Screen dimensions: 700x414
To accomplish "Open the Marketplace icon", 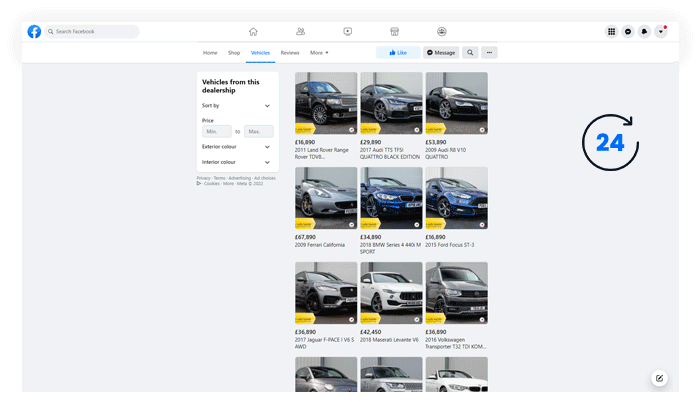I will coord(394,31).
